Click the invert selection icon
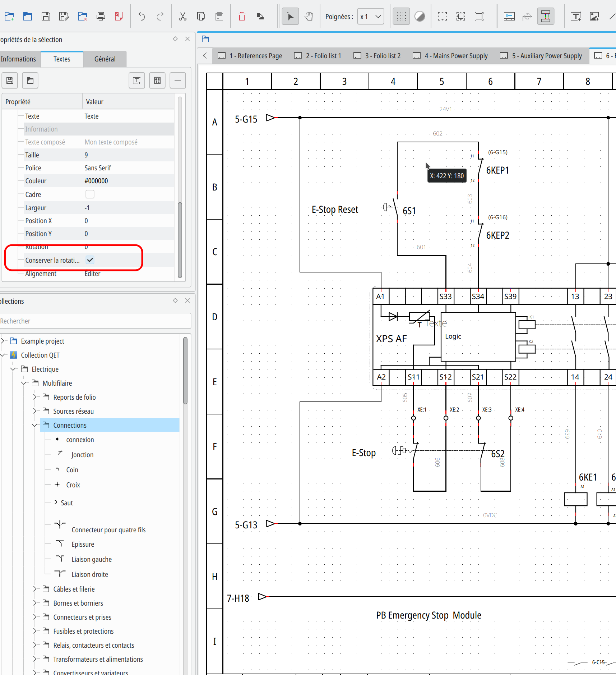616x675 pixels. [479, 16]
